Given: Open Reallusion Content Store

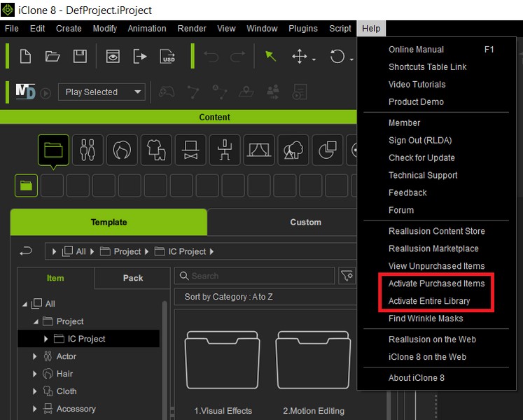Looking at the screenshot, I should pos(436,231).
